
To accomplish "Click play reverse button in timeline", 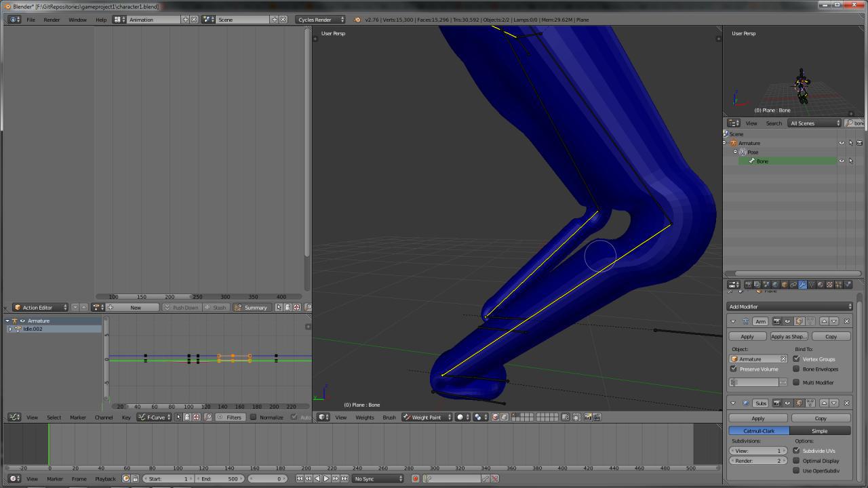I will coord(317,479).
